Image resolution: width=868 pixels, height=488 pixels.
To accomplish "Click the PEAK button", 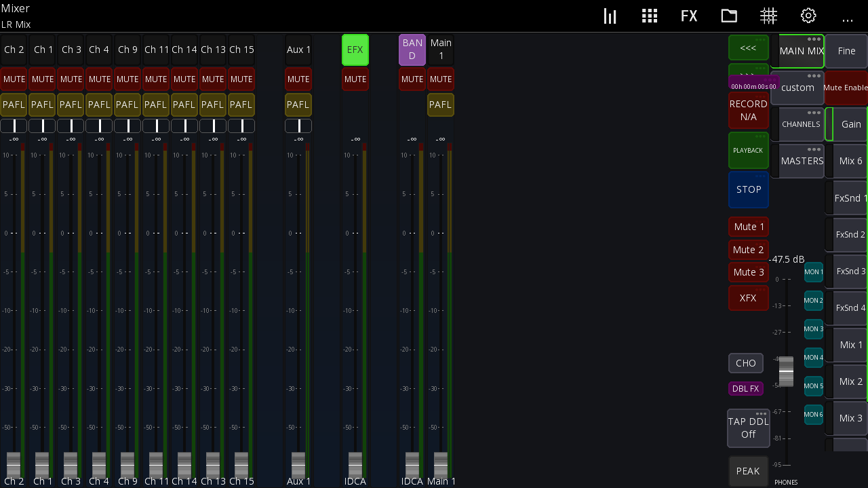I will click(749, 471).
